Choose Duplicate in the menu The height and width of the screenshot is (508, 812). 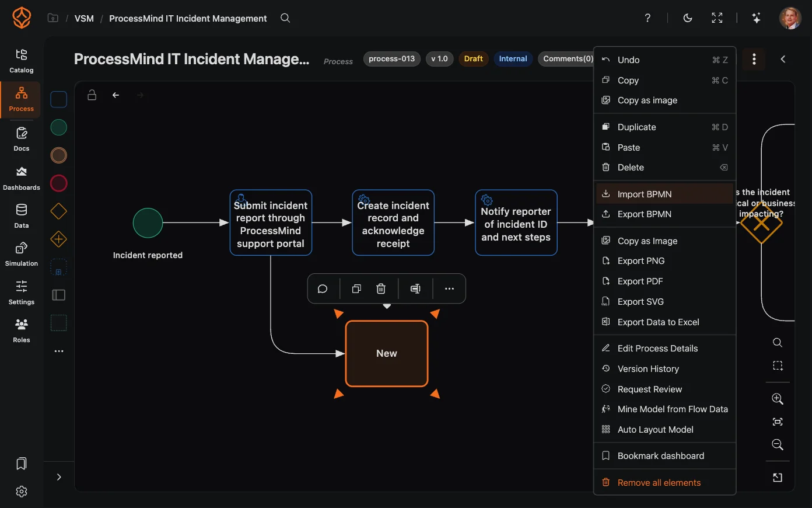click(664, 127)
